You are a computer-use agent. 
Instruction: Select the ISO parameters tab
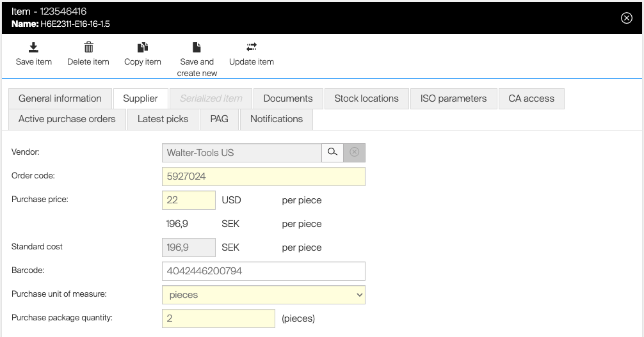[453, 98]
